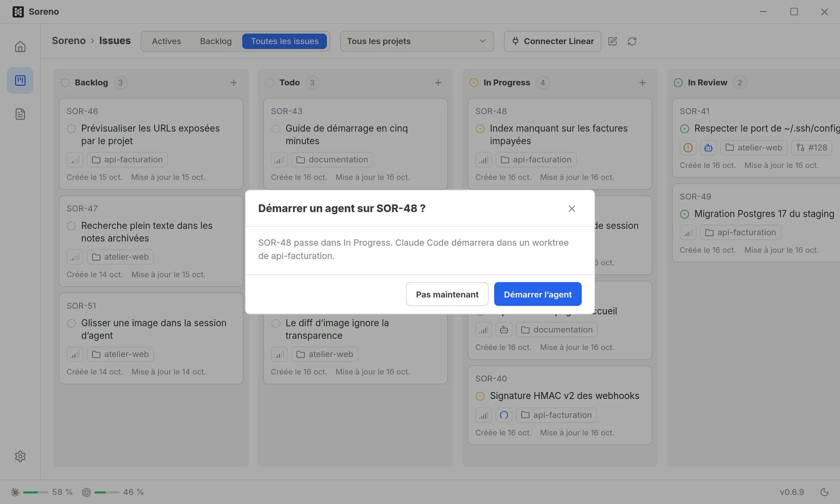Click the OpenAI usage icon in status bar

click(86, 492)
